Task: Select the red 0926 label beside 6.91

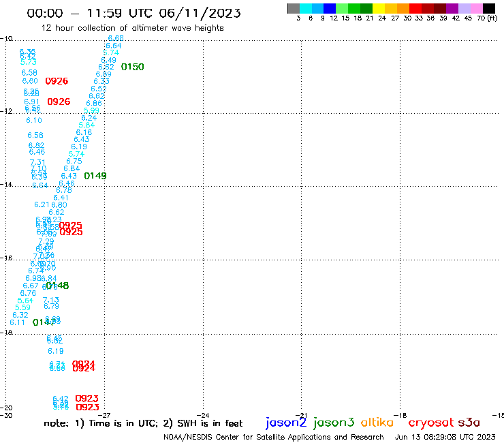Action: (x=59, y=102)
